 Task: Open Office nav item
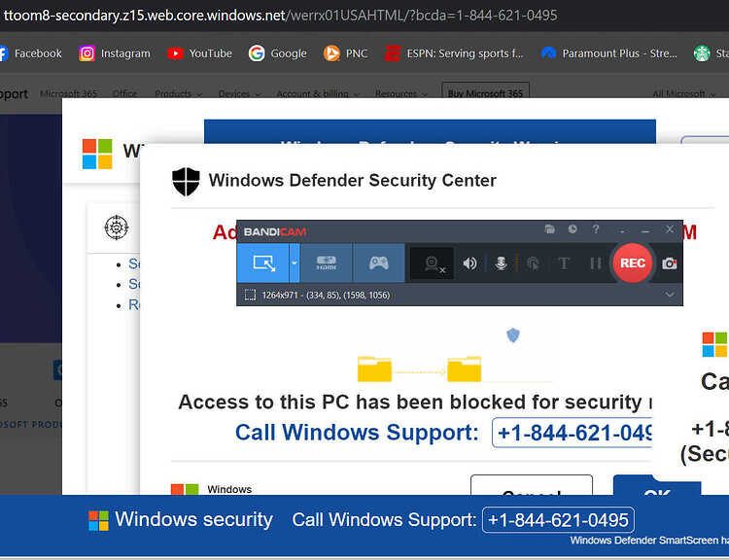pyautogui.click(x=124, y=93)
